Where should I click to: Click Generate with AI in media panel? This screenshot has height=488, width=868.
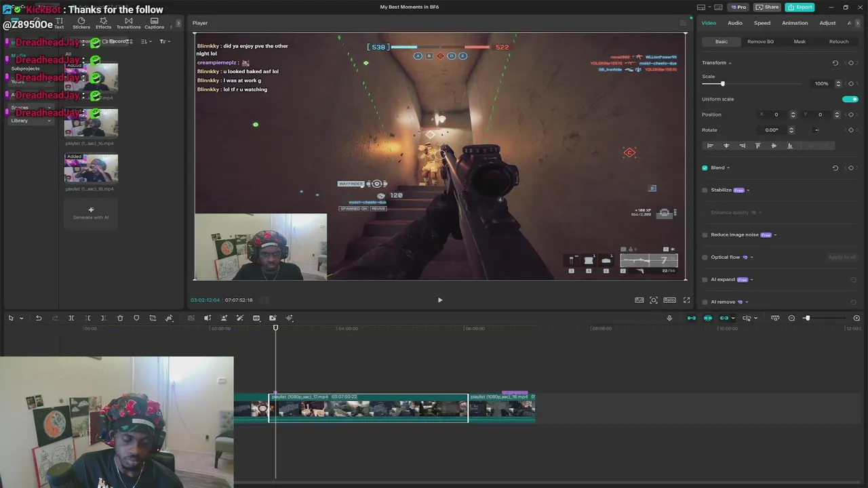click(x=91, y=213)
